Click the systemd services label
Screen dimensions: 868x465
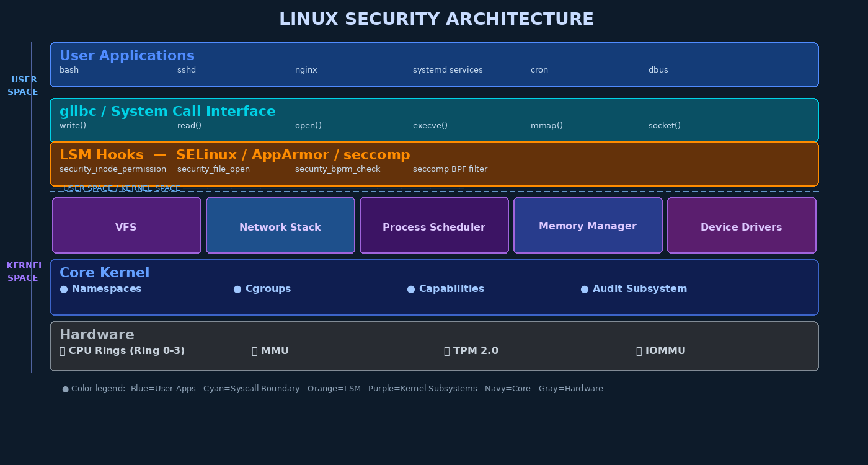point(448,69)
